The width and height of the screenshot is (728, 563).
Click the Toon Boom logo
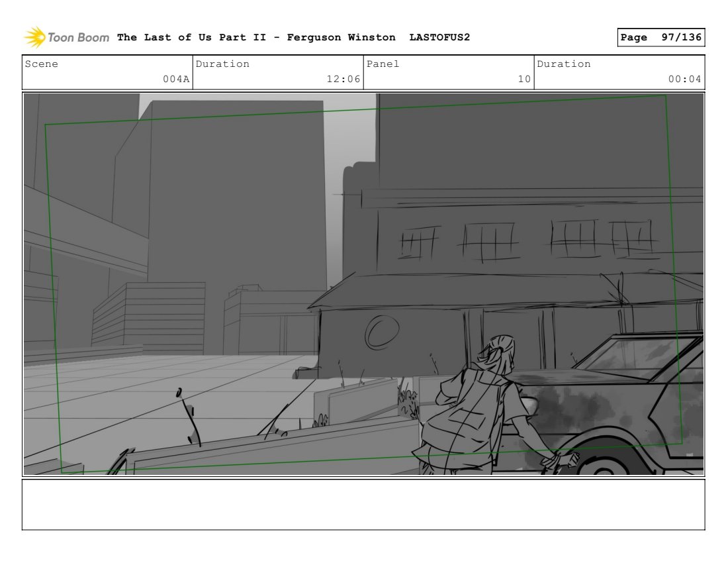click(x=66, y=37)
